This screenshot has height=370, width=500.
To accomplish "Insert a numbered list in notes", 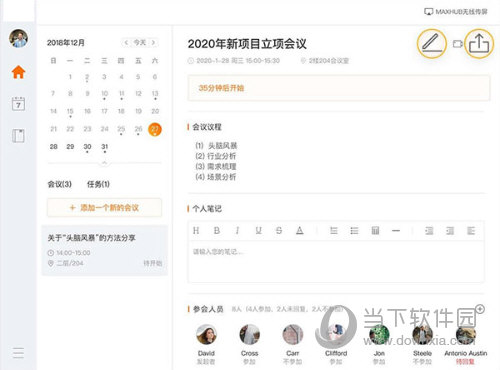I will click(x=334, y=231).
